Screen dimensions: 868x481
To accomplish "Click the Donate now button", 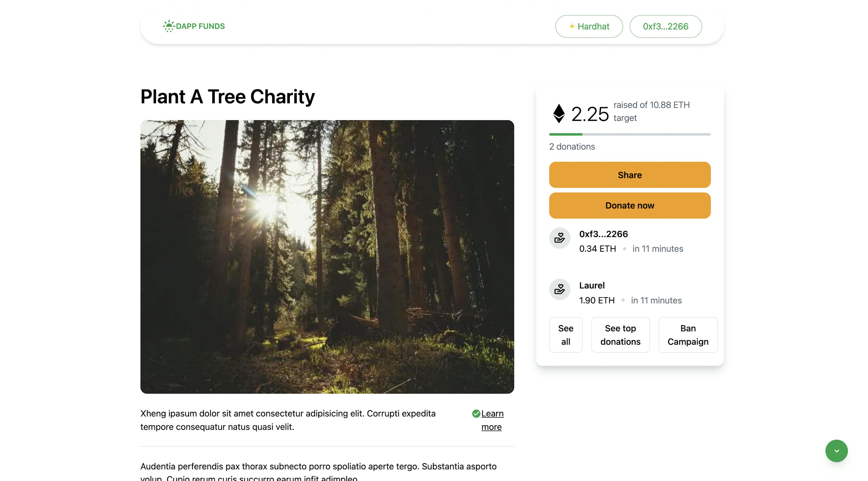I will tap(630, 206).
